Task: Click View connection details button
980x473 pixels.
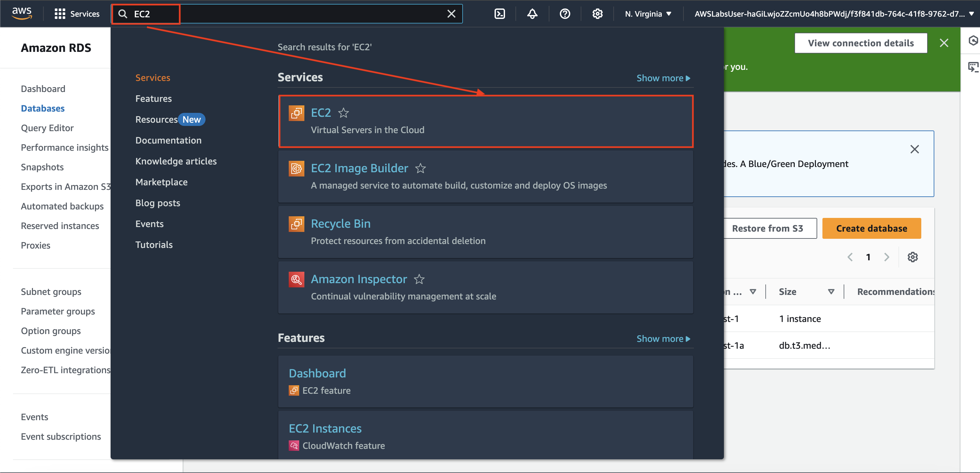Action: click(x=861, y=43)
